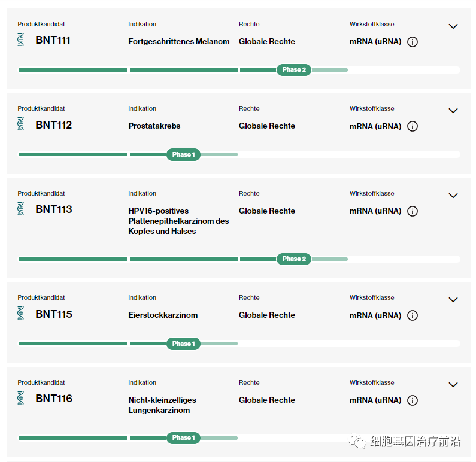Click the DNA helix icon beside BNT113
The image size is (476, 462).
(21, 209)
